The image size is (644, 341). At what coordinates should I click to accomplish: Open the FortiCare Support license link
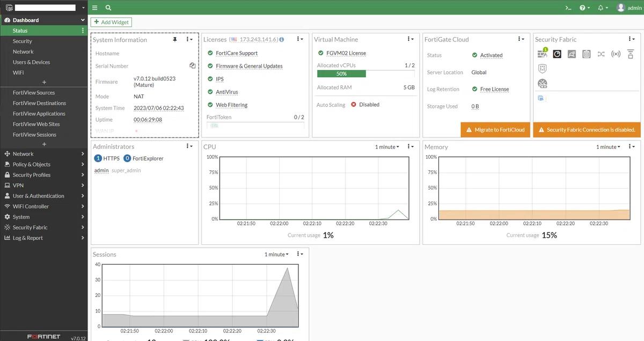pos(237,53)
